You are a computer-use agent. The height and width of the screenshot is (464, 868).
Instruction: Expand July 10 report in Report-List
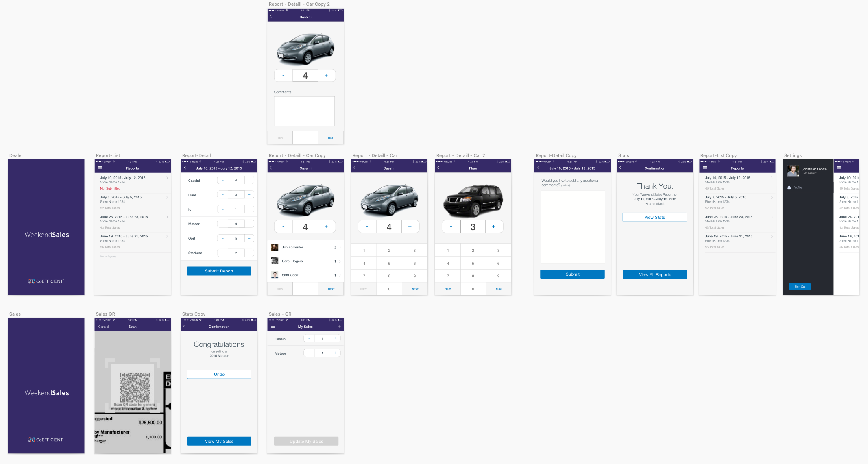167,178
